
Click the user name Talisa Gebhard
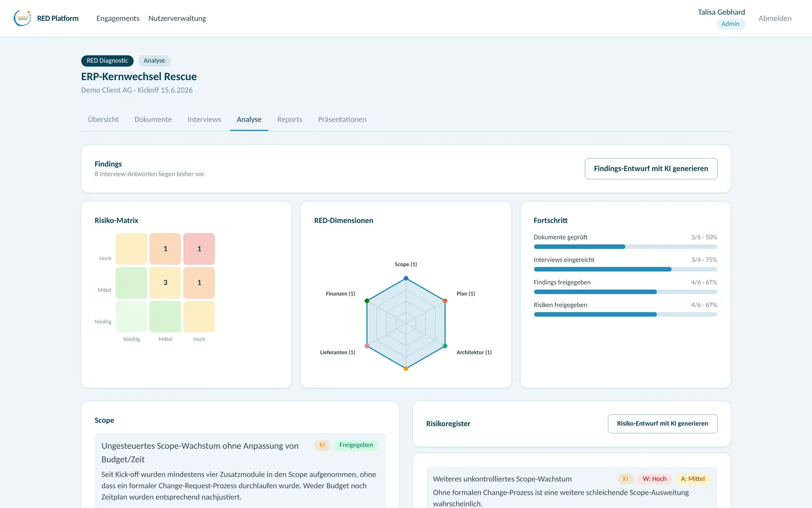pyautogui.click(x=721, y=12)
